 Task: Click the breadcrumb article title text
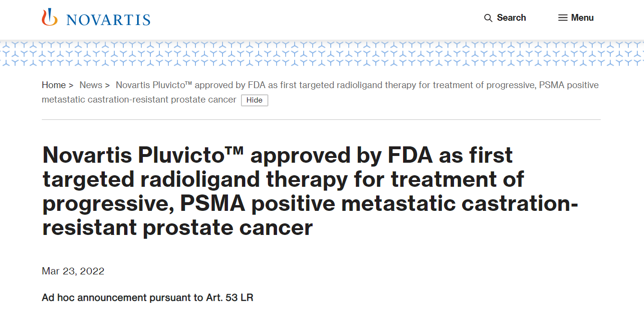[x=320, y=92]
